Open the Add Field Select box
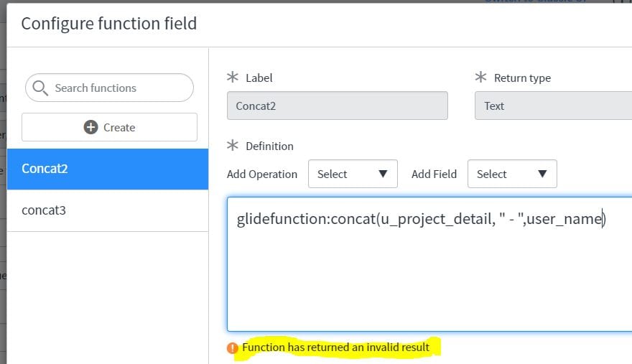This screenshot has width=632, height=364. coord(512,174)
